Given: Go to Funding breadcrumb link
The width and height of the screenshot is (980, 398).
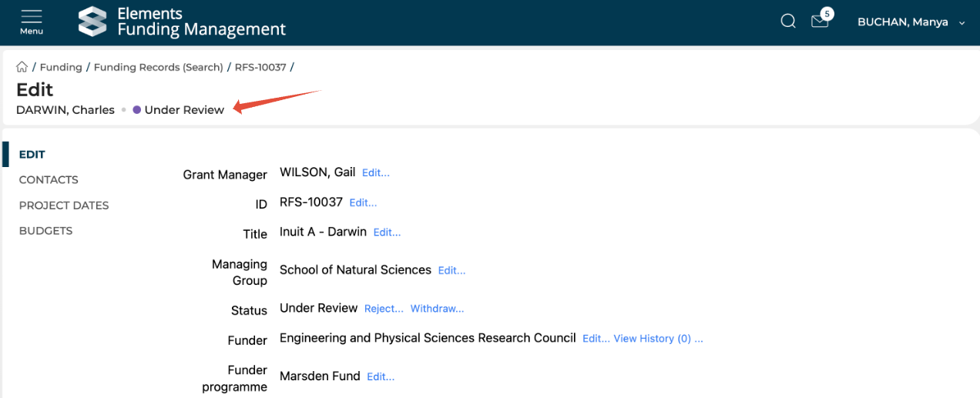Looking at the screenshot, I should pos(61,67).
